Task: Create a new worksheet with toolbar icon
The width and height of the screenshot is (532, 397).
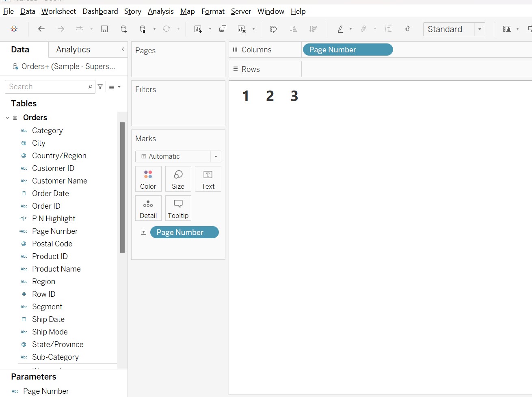Action: pos(198,29)
